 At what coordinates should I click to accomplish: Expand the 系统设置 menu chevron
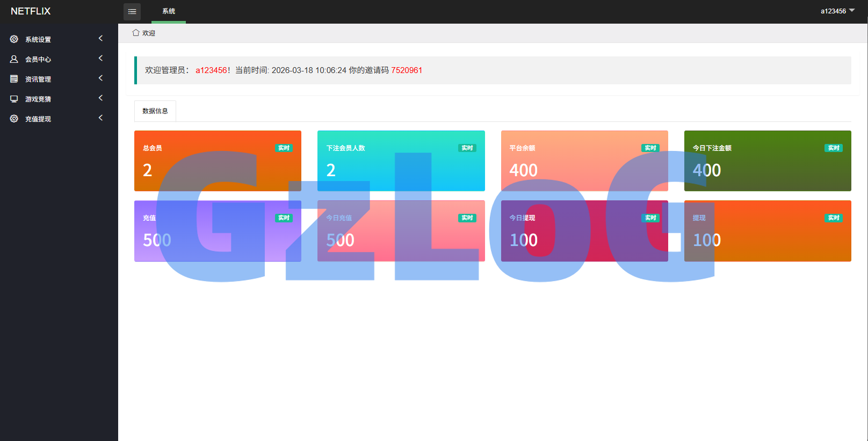click(x=100, y=39)
